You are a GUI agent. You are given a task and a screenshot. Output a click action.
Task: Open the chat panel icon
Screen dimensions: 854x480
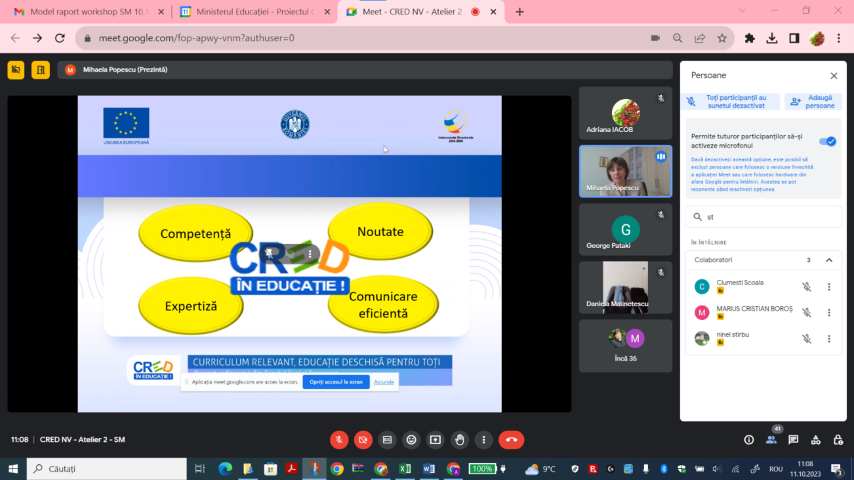pyautogui.click(x=793, y=439)
